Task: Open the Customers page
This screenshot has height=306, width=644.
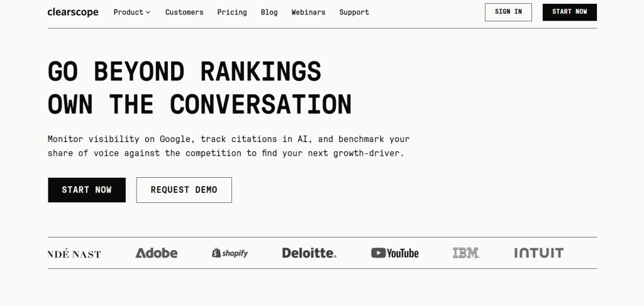Action: point(184,12)
